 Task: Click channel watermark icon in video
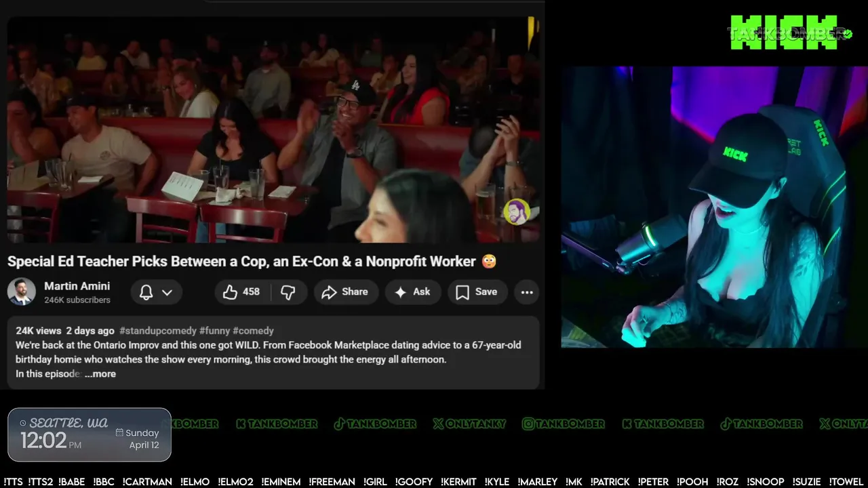[517, 211]
